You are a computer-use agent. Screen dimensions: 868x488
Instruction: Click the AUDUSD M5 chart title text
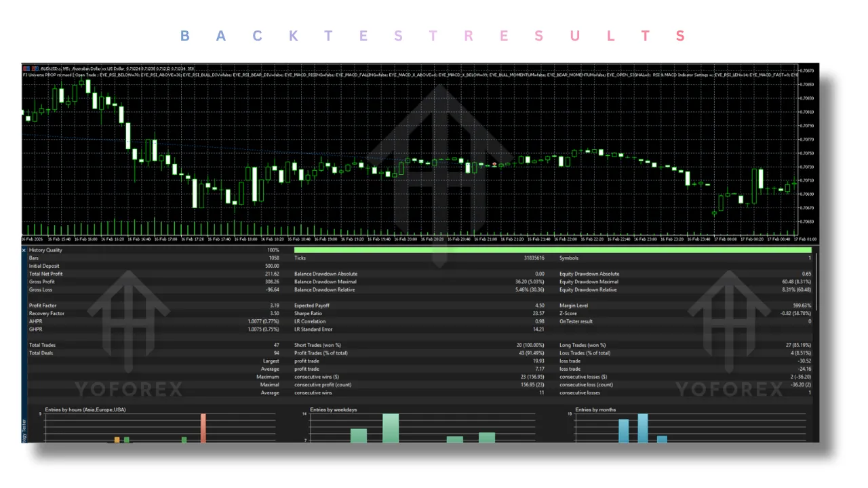[x=117, y=68]
